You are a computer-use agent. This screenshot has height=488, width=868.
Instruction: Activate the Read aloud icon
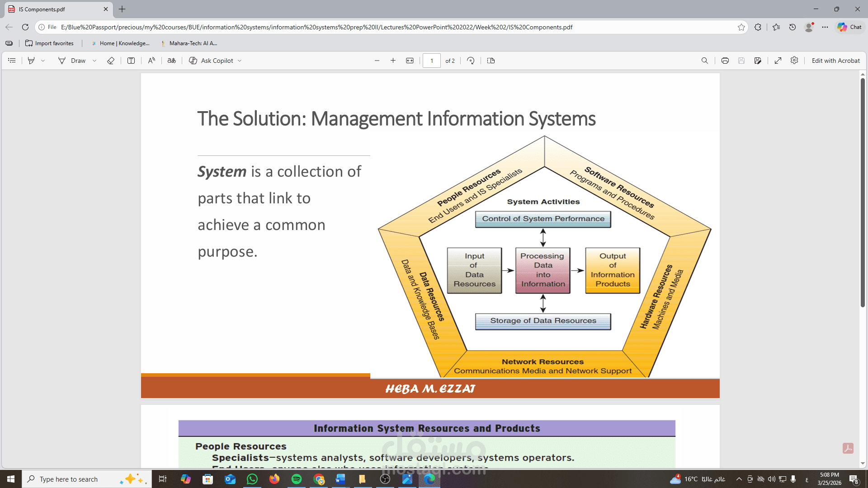point(151,61)
